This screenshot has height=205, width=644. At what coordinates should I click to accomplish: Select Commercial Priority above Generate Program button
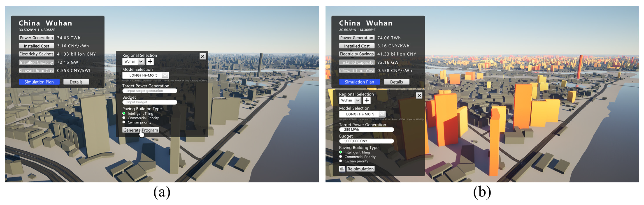pos(124,118)
